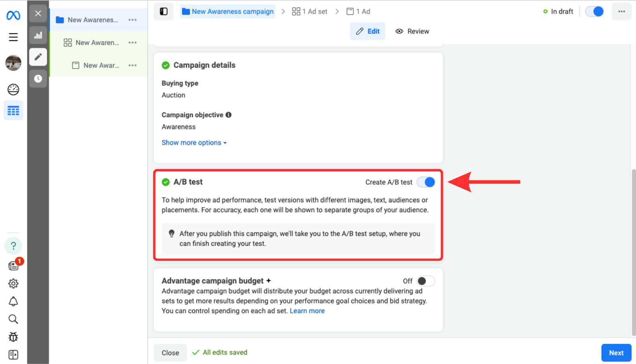Click New Awareness campaign breadcrumb
This screenshot has width=636, height=364.
tap(228, 12)
